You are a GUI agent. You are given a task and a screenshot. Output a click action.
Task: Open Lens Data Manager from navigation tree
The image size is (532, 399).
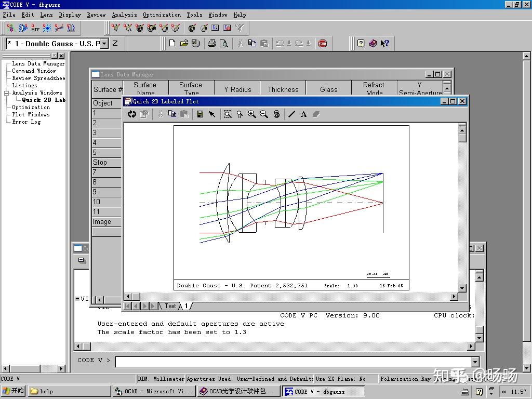[x=38, y=64]
